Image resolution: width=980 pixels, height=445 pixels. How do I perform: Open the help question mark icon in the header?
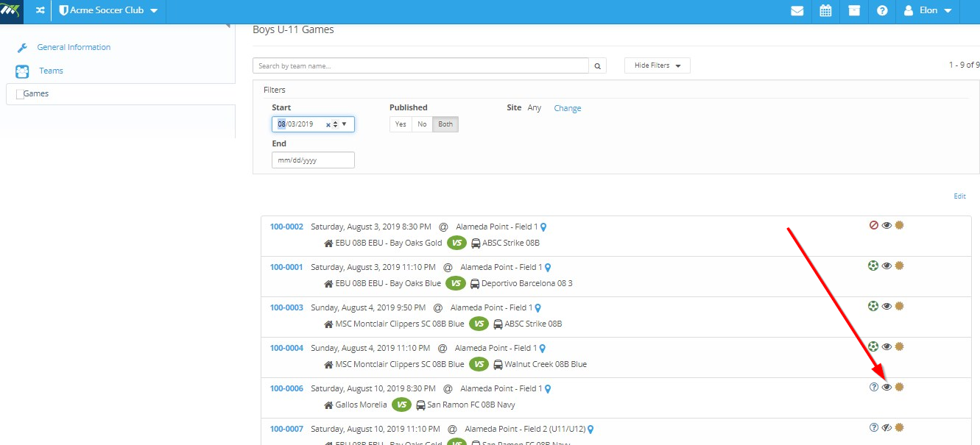point(881,11)
